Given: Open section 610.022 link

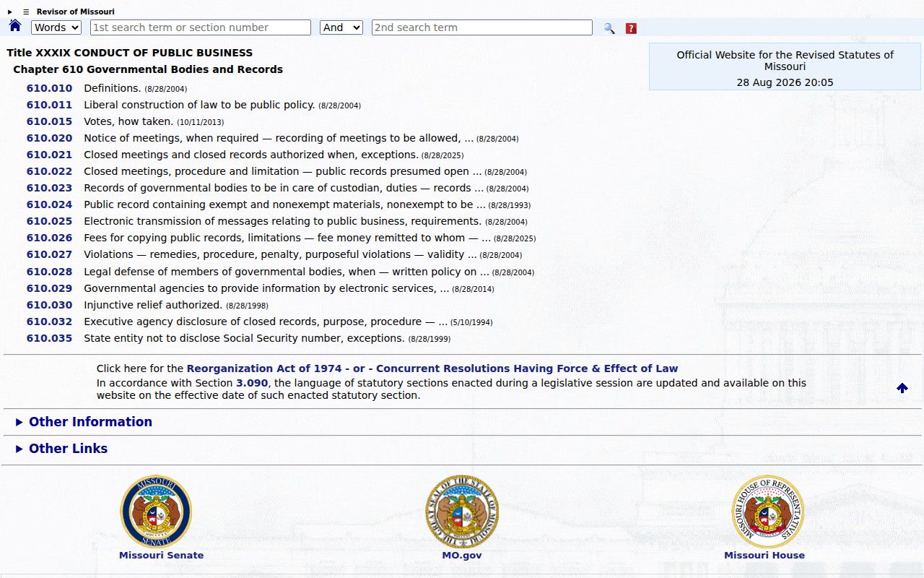Looking at the screenshot, I should pyautogui.click(x=49, y=171).
